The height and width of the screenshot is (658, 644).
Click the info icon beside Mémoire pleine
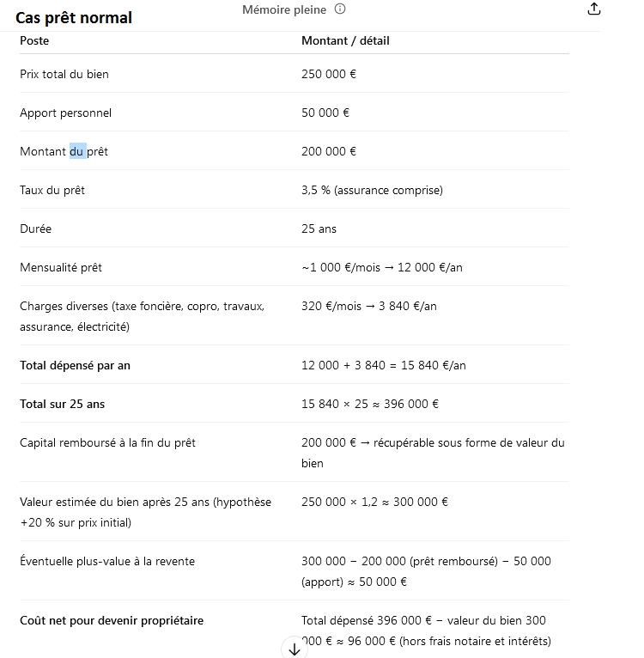[x=340, y=9]
